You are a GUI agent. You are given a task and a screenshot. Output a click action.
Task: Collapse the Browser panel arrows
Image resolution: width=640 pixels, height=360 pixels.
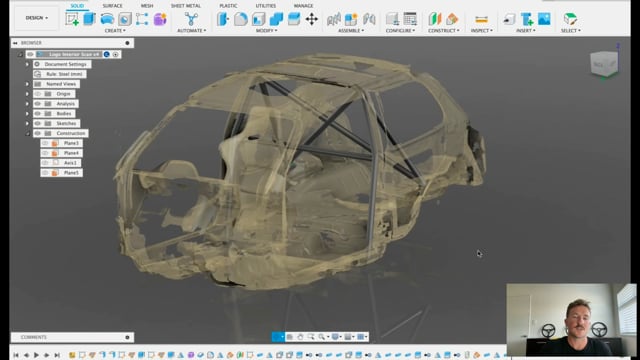(15, 43)
